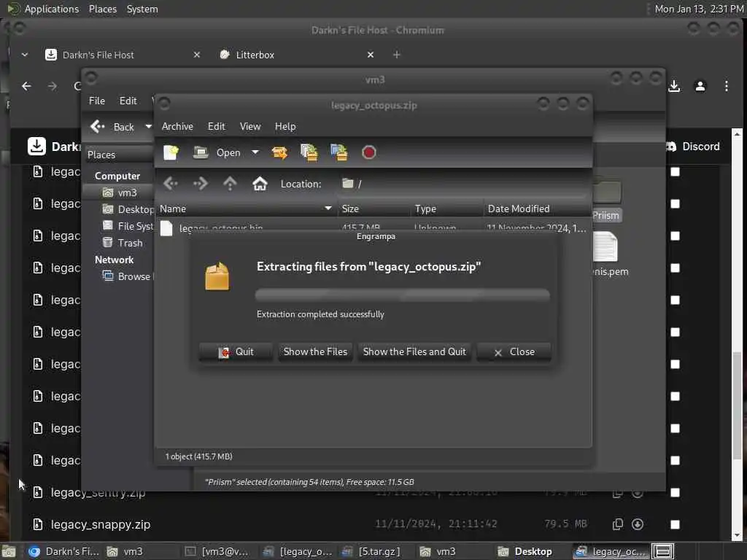Switch to 5.tar.gz window in taskbar
The image size is (747, 560).
tap(371, 551)
